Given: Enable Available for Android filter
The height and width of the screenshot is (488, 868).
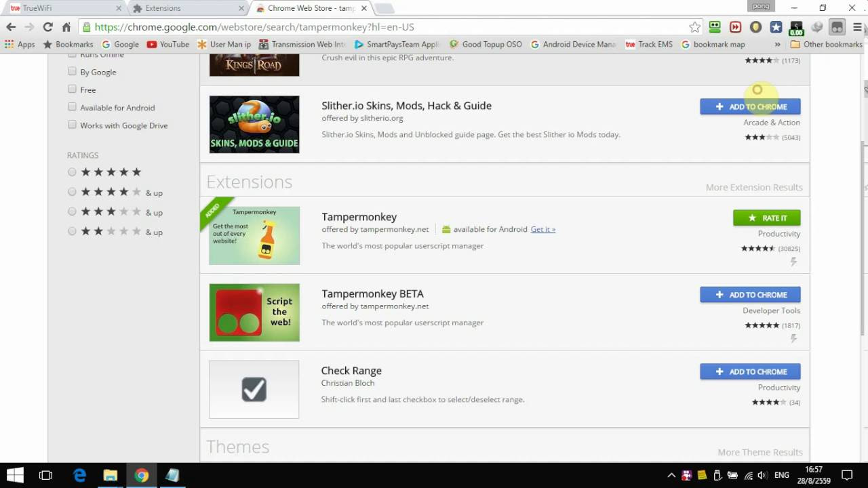Looking at the screenshot, I should point(72,106).
